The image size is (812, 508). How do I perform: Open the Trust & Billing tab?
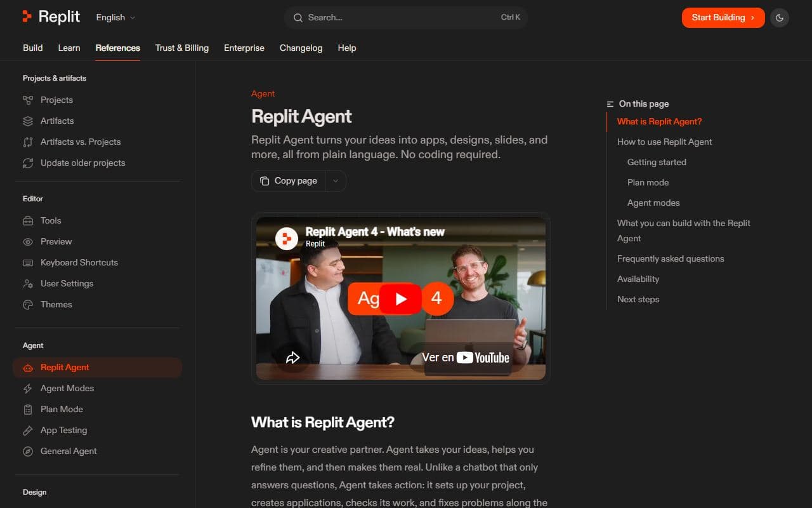[182, 48]
